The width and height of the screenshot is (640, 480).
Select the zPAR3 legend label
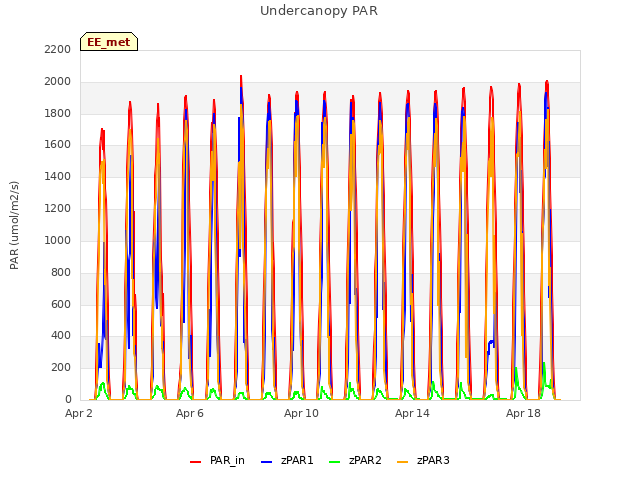coord(433,460)
